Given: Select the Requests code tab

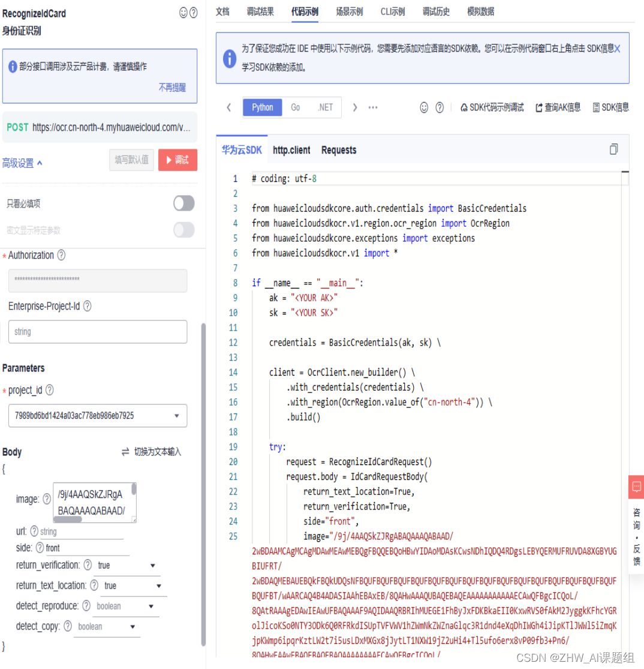Looking at the screenshot, I should click(339, 150).
